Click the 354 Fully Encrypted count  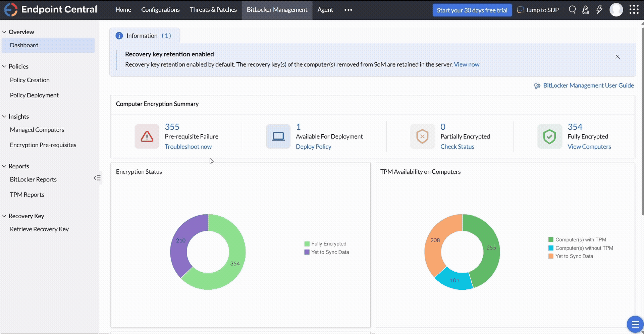point(575,127)
